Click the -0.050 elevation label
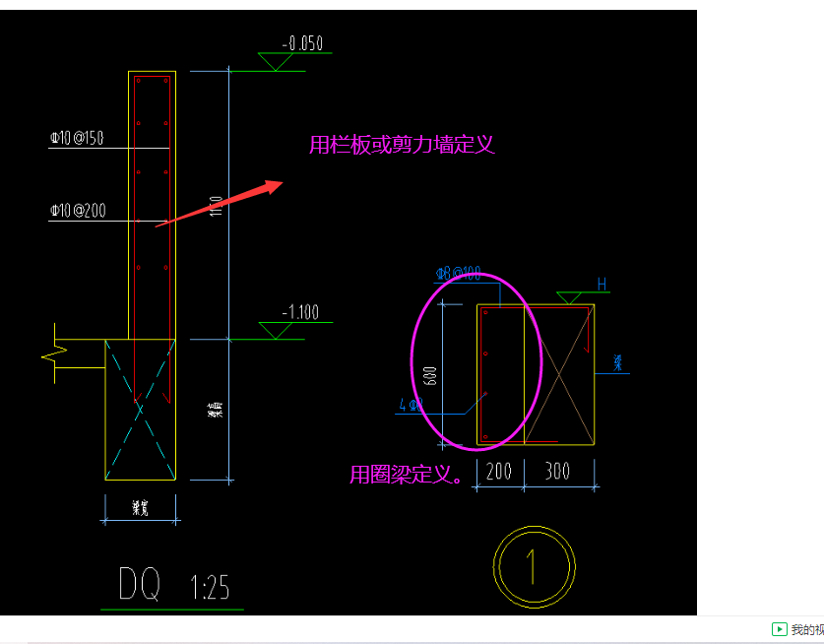Viewport: 824px width, 644px height. coord(302,43)
